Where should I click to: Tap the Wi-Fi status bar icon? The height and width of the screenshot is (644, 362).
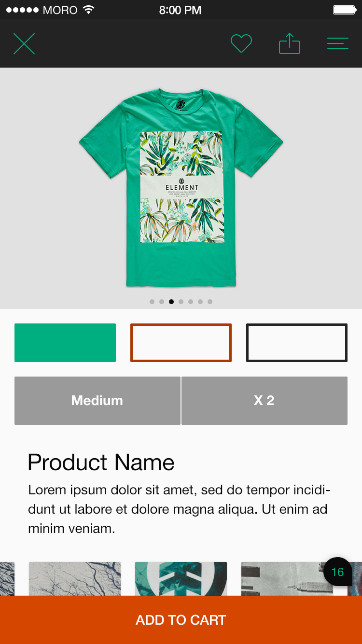pyautogui.click(x=88, y=10)
